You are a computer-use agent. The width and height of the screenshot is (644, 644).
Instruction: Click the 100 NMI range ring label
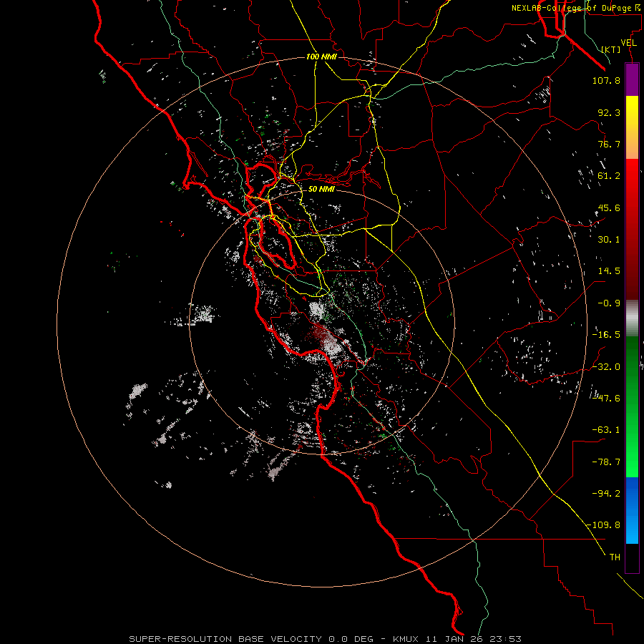pyautogui.click(x=321, y=57)
